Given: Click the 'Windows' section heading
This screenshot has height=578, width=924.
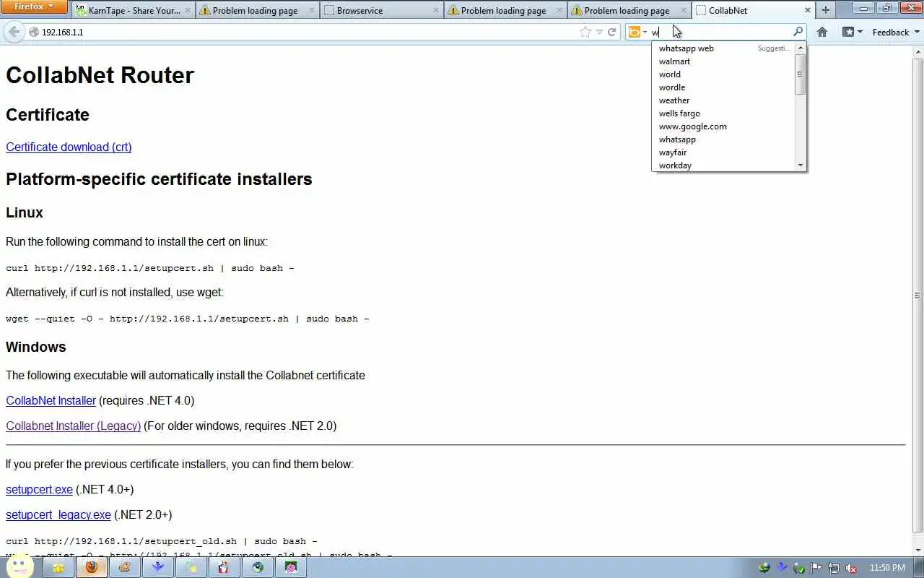Looking at the screenshot, I should coord(36,347).
